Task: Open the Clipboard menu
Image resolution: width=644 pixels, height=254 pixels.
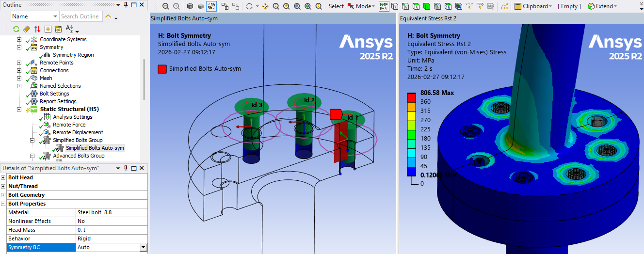Action: (537, 6)
